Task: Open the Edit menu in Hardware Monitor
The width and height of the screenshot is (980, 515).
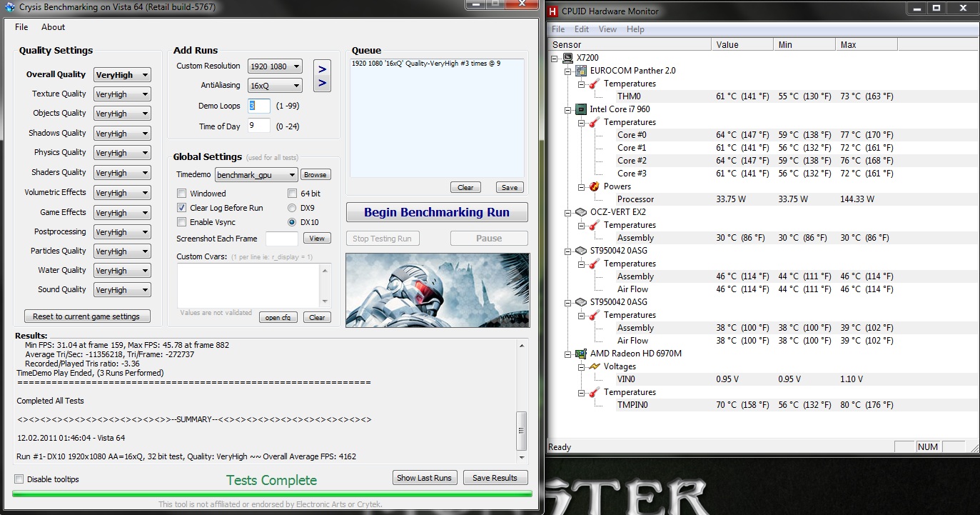Action: (x=582, y=29)
